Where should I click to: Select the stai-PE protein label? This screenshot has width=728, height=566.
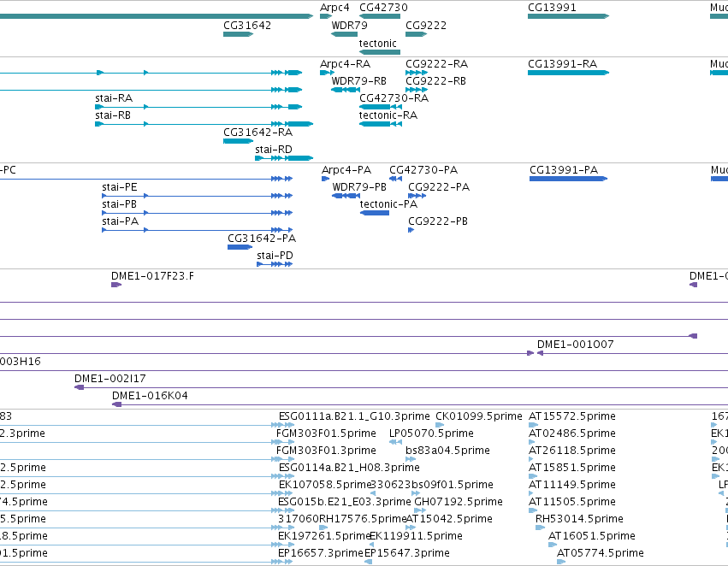pos(119,187)
